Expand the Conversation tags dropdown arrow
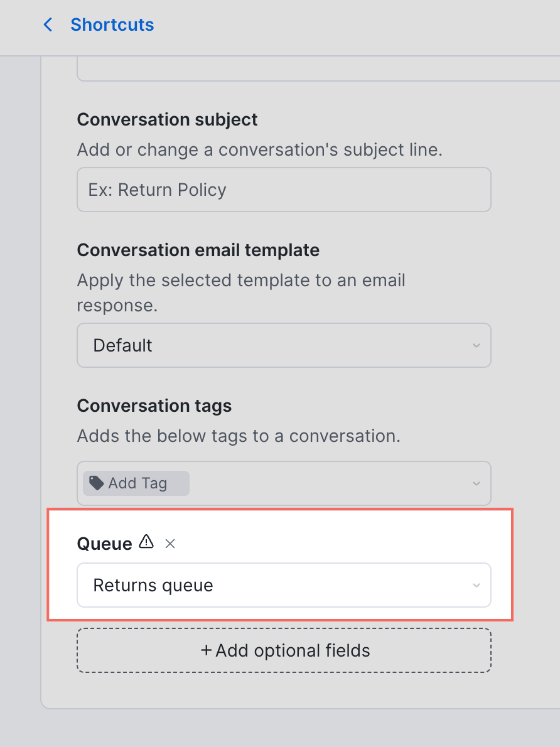The height and width of the screenshot is (747, 560). tap(477, 483)
